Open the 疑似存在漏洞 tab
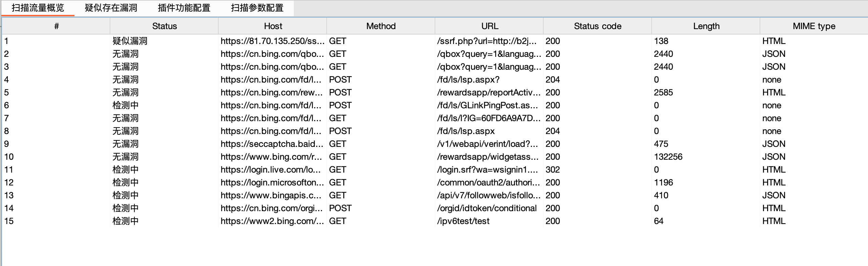 (111, 8)
